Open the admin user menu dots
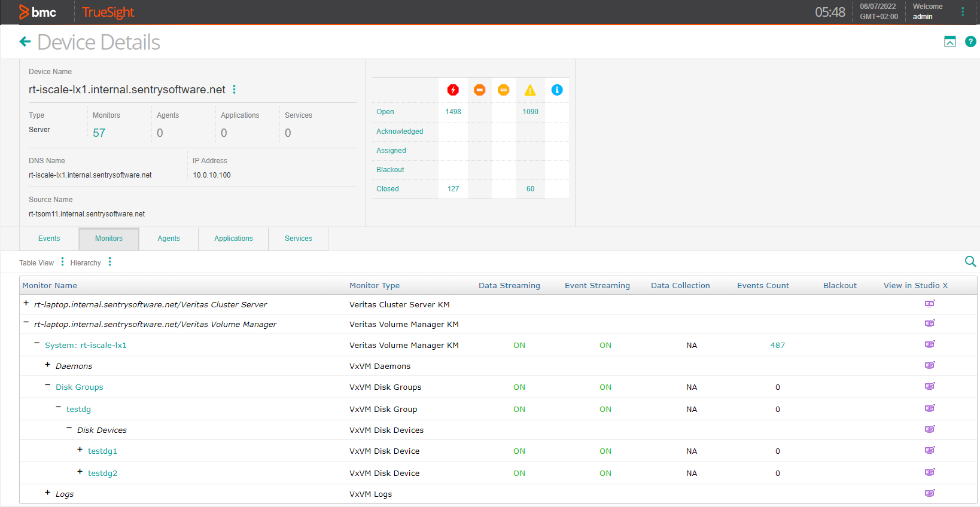 click(963, 11)
